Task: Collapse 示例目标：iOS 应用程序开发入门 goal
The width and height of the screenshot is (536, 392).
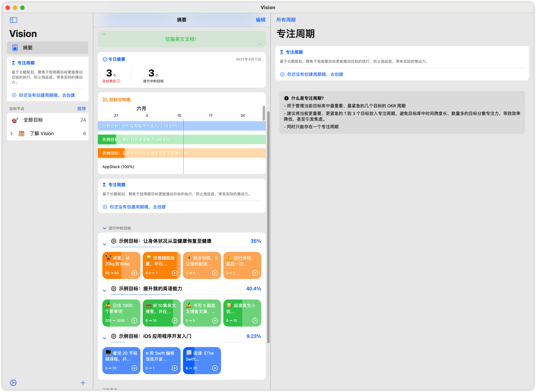Action: click(104, 338)
